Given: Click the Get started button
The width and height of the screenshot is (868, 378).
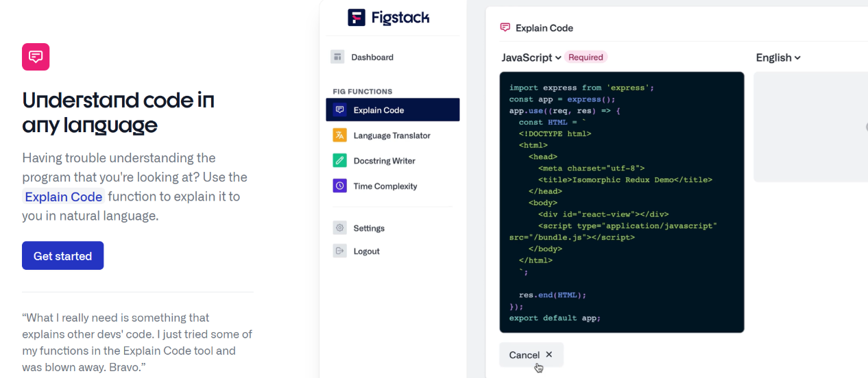Looking at the screenshot, I should point(62,255).
